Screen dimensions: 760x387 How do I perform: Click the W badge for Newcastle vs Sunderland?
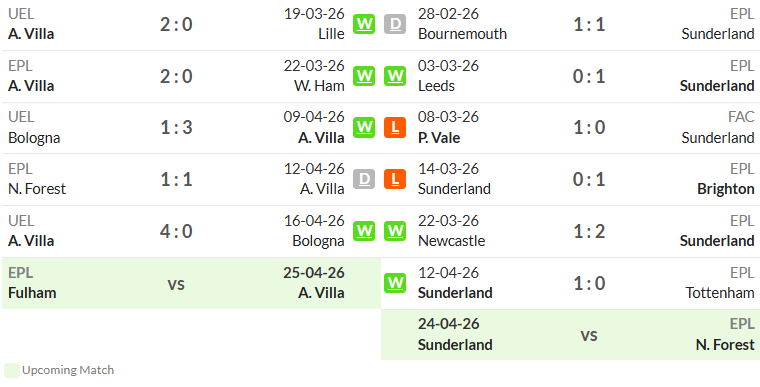coord(395,231)
